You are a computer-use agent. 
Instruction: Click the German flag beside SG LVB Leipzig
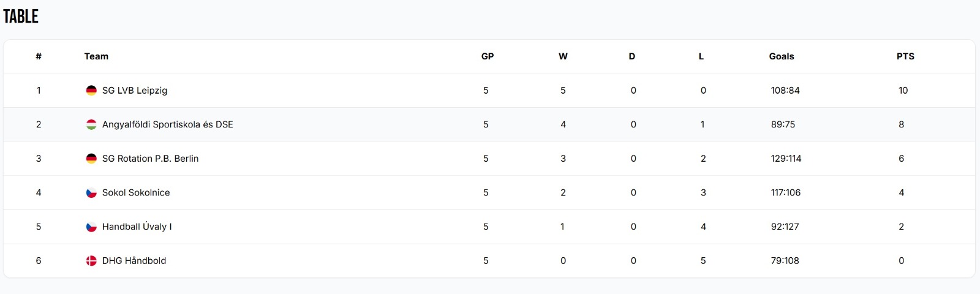[x=91, y=91]
